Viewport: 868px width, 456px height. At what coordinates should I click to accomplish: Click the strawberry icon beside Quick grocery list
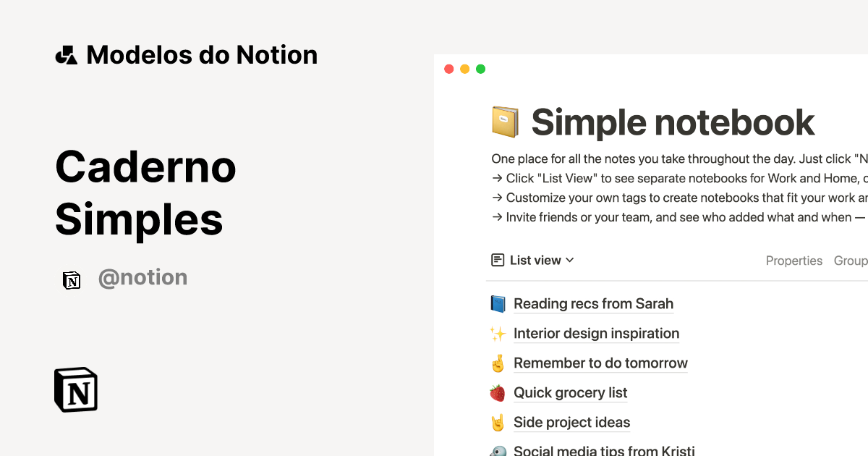point(498,392)
